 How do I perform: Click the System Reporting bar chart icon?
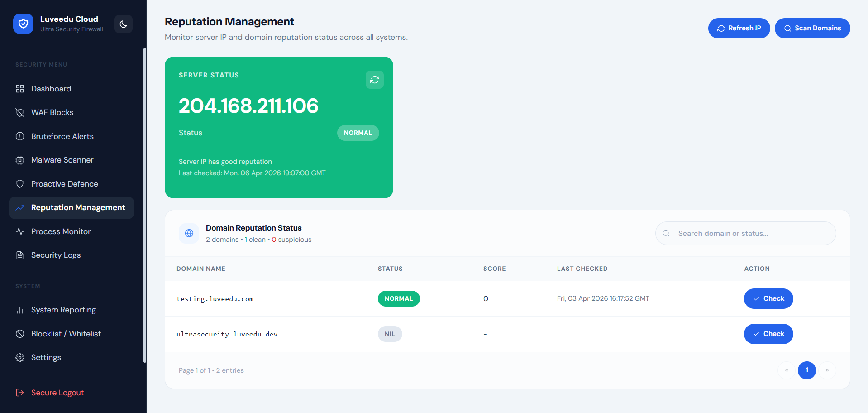pos(20,310)
